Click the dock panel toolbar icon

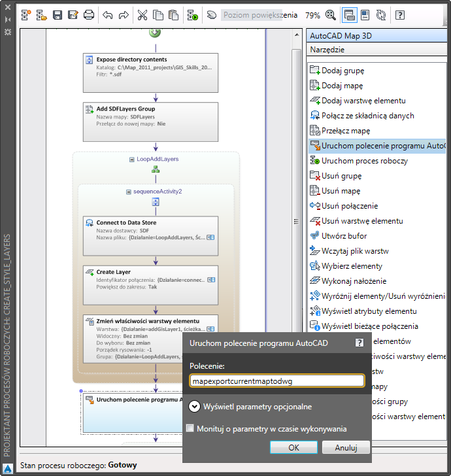coord(365,15)
